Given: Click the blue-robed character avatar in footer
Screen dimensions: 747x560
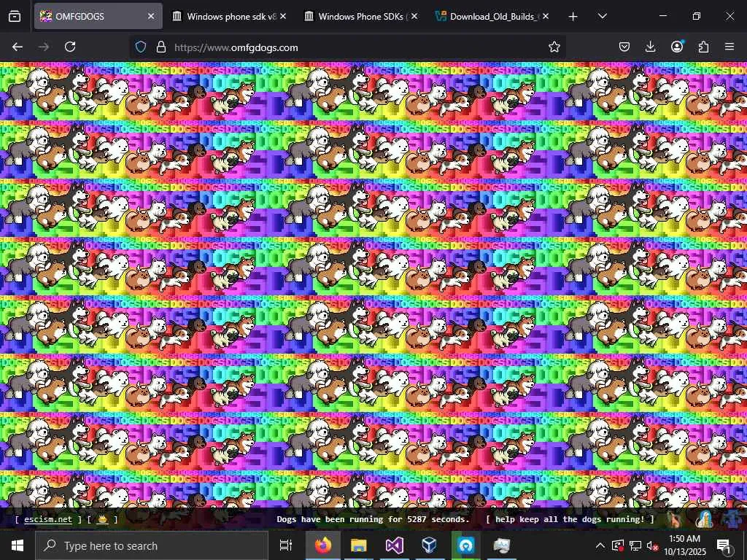Looking at the screenshot, I should pyautogui.click(x=704, y=519).
